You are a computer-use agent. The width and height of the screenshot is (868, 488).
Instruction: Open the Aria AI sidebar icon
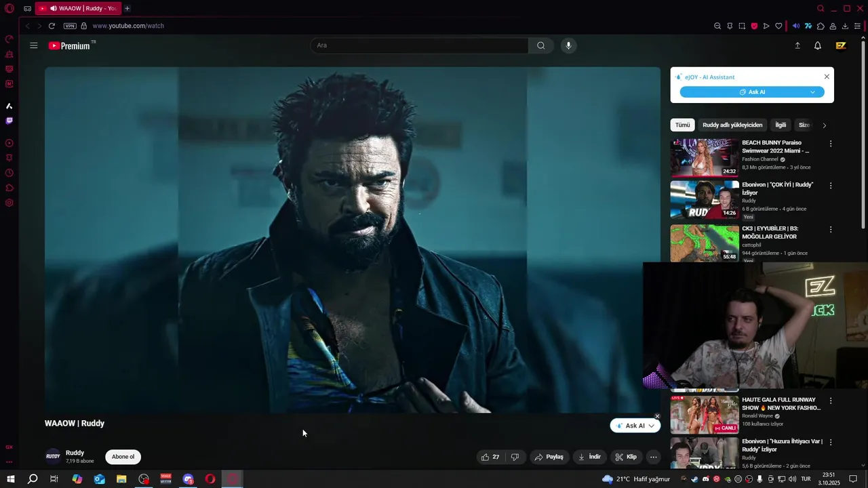[9, 106]
